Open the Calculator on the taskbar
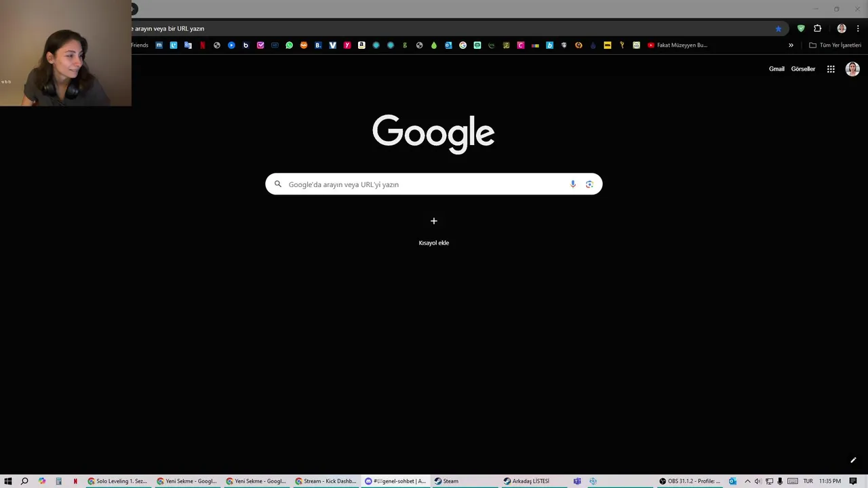 click(58, 481)
